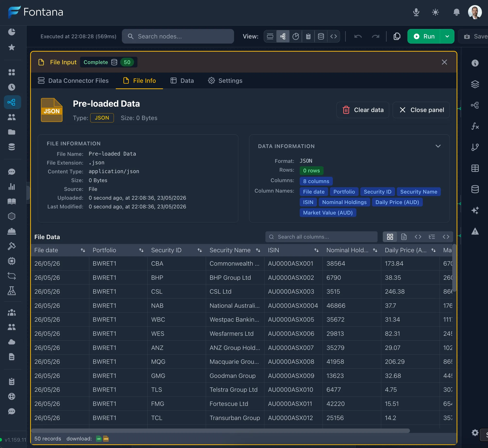
Task: Open the info icon in right panel
Action: (475, 63)
